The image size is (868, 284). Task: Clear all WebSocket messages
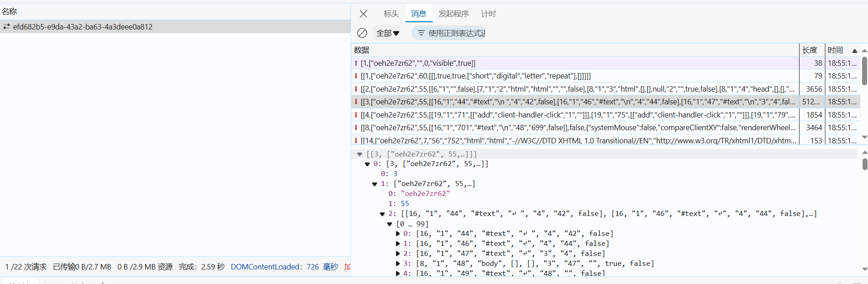pos(362,33)
